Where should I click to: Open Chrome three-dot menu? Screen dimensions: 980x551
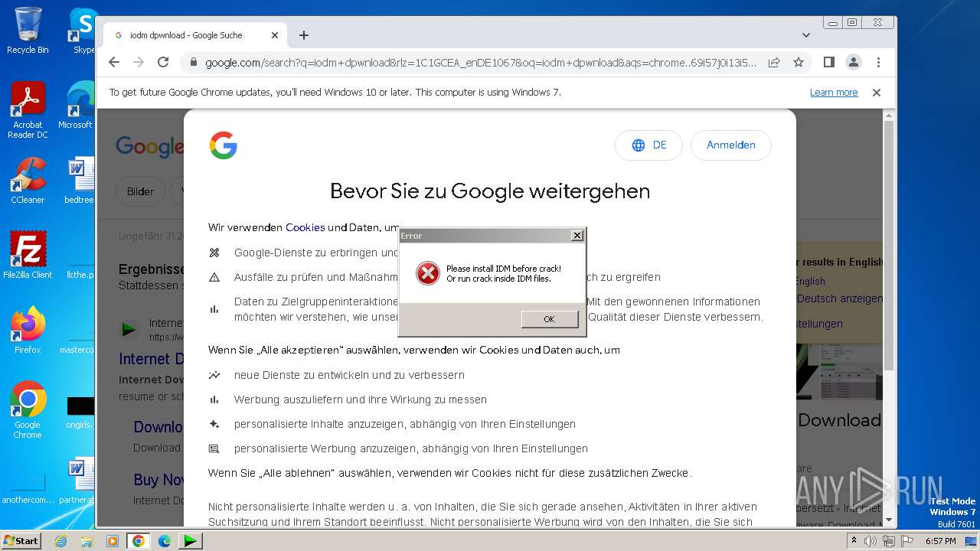(x=878, y=62)
